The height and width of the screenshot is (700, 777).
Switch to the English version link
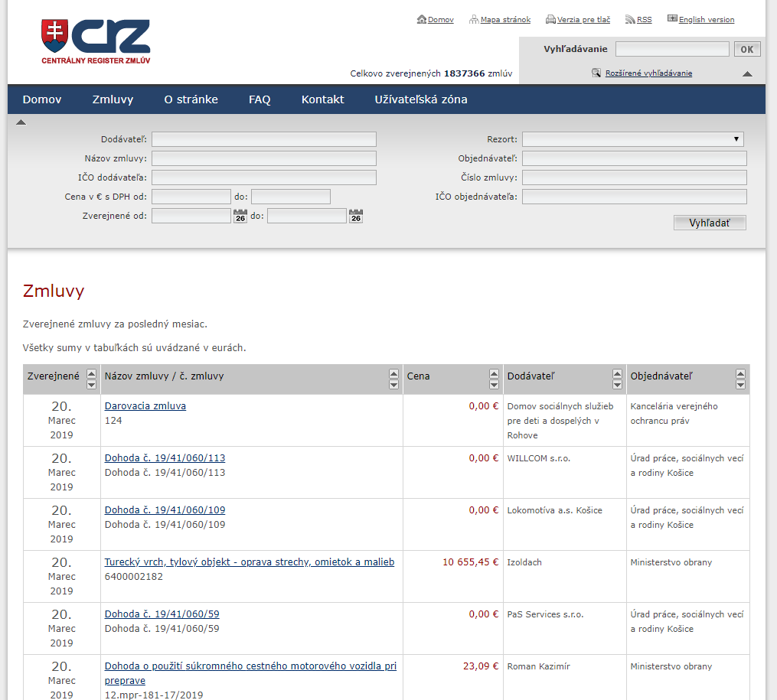click(707, 20)
